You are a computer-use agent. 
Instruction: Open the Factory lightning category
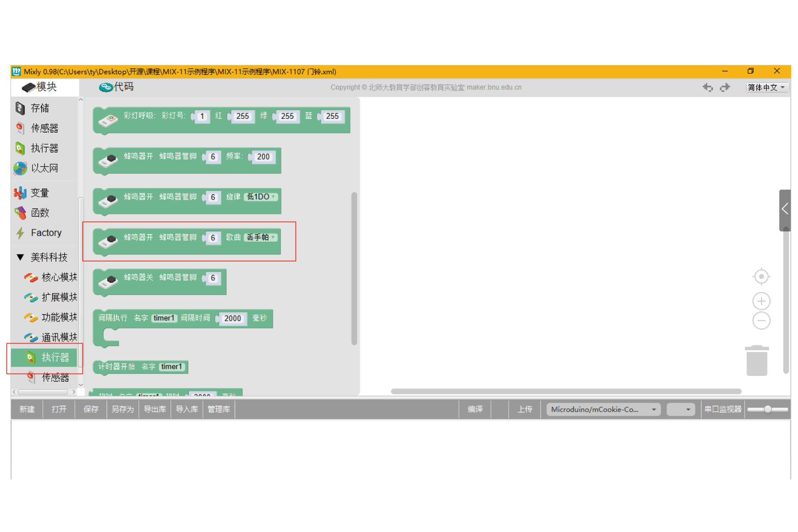[x=46, y=233]
